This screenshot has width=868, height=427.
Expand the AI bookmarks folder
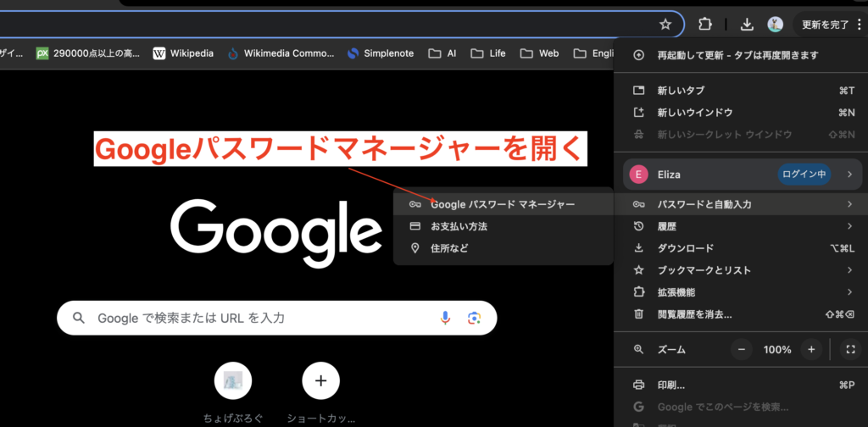[x=442, y=53]
